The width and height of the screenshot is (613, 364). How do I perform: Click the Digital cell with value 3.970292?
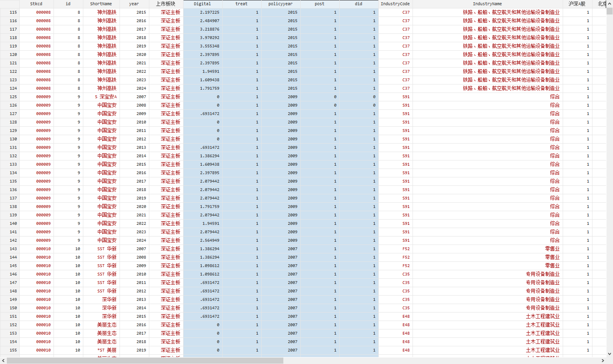coord(209,38)
